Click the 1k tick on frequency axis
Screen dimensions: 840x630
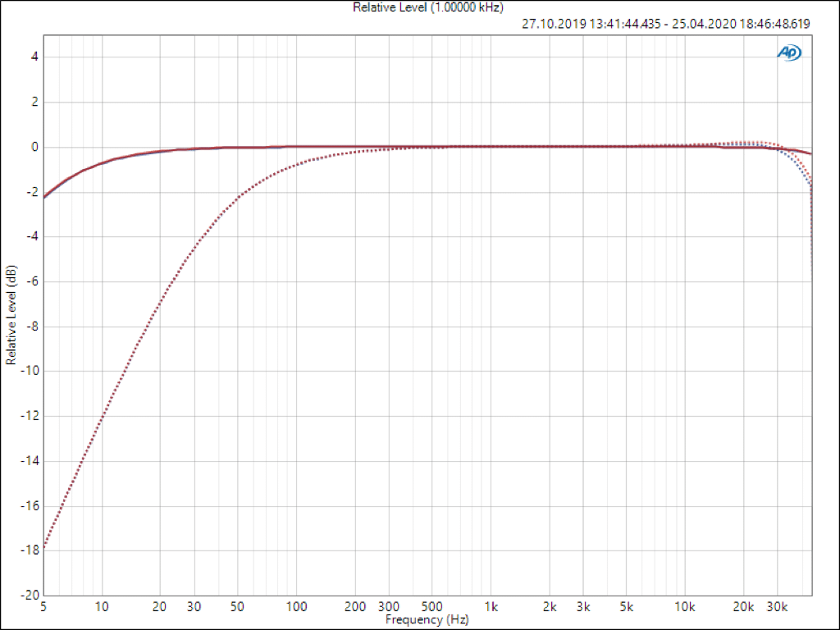coord(491,607)
